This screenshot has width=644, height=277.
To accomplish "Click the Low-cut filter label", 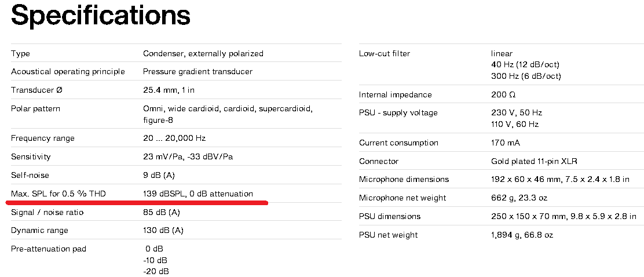I will pos(385,53).
